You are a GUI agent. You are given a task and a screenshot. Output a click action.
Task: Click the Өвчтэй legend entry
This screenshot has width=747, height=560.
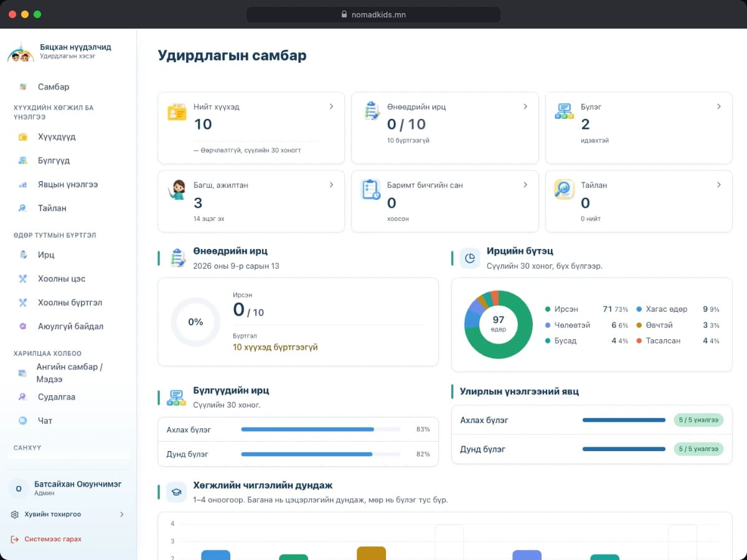pos(678,325)
